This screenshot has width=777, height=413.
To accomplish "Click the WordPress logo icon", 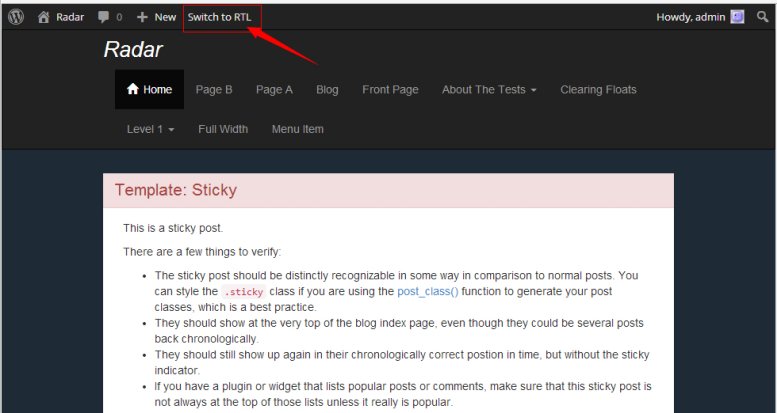I will [x=16, y=17].
